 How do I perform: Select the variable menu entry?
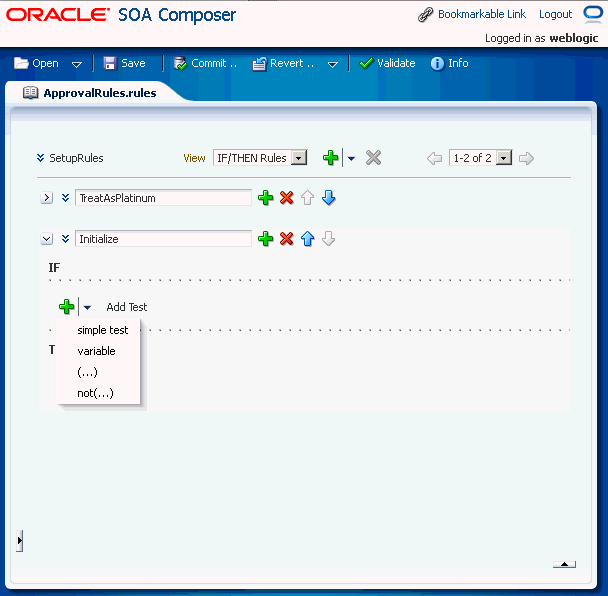(x=96, y=351)
